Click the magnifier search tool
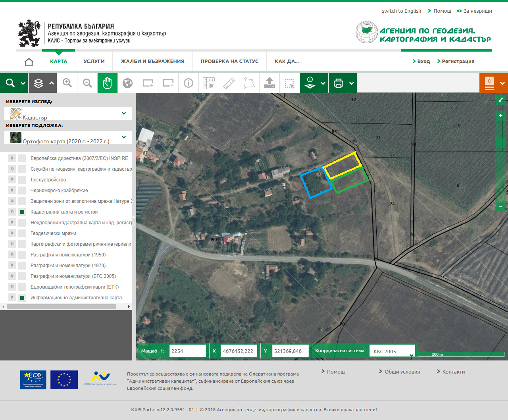 click(x=10, y=83)
